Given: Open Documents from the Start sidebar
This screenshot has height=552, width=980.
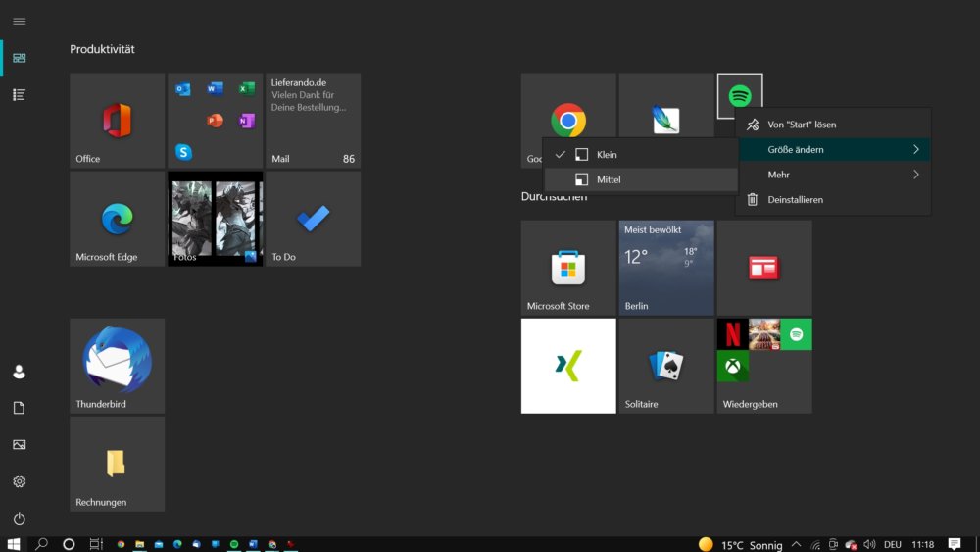Looking at the screenshot, I should pyautogui.click(x=20, y=408).
